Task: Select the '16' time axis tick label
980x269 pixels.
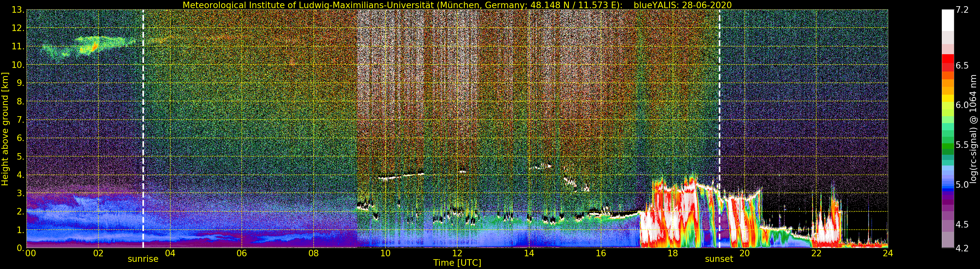Action: tap(601, 253)
